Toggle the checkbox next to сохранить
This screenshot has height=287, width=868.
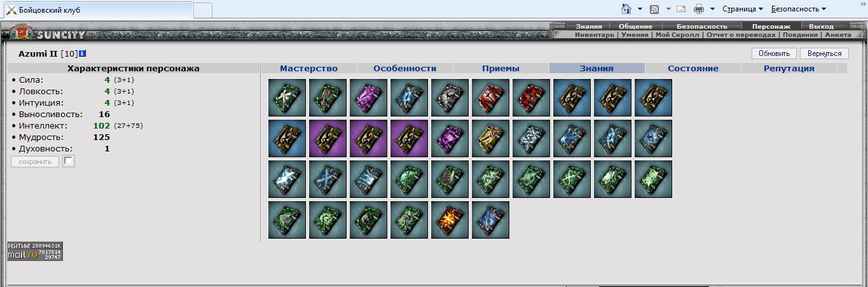pyautogui.click(x=69, y=162)
